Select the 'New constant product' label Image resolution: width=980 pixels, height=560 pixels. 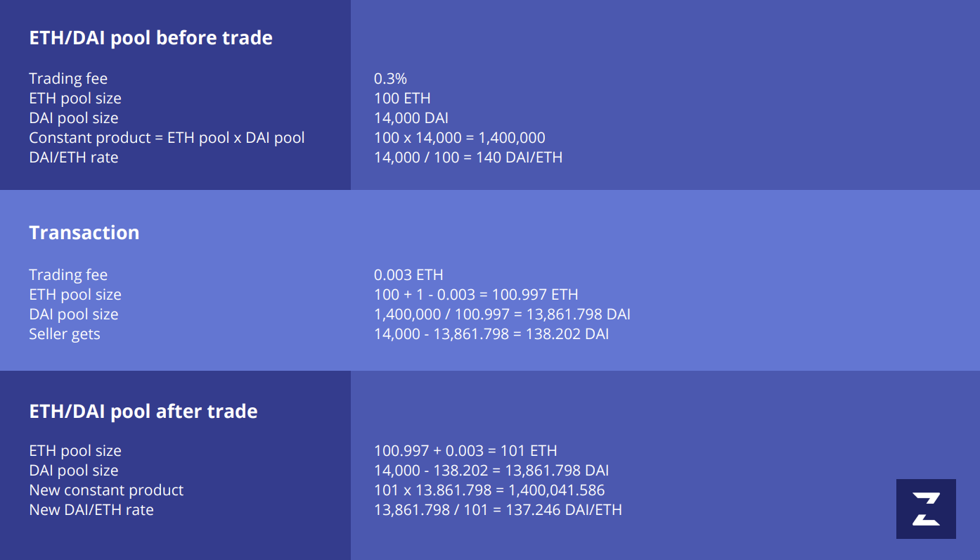106,490
